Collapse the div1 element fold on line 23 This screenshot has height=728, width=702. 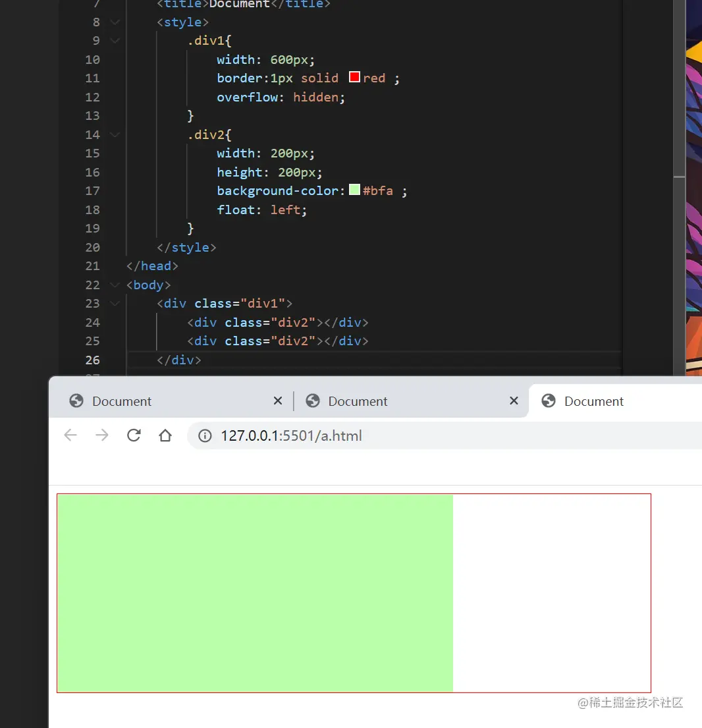pyautogui.click(x=115, y=304)
